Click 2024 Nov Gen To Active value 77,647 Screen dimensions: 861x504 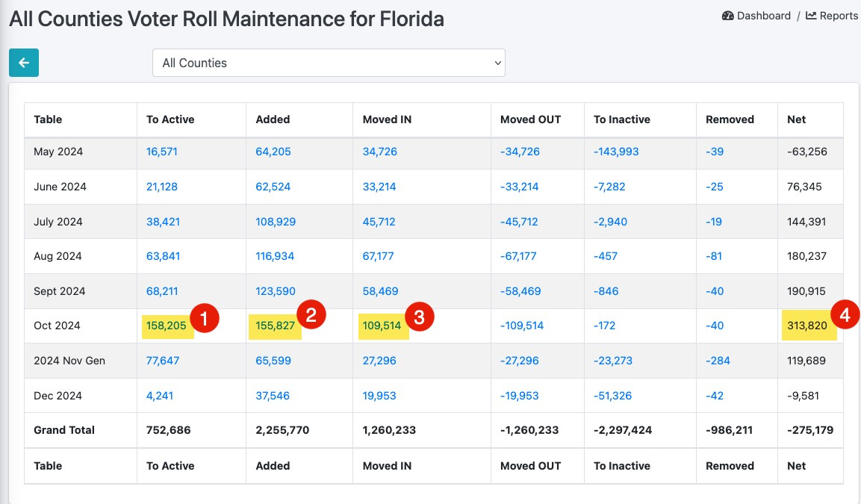point(163,361)
